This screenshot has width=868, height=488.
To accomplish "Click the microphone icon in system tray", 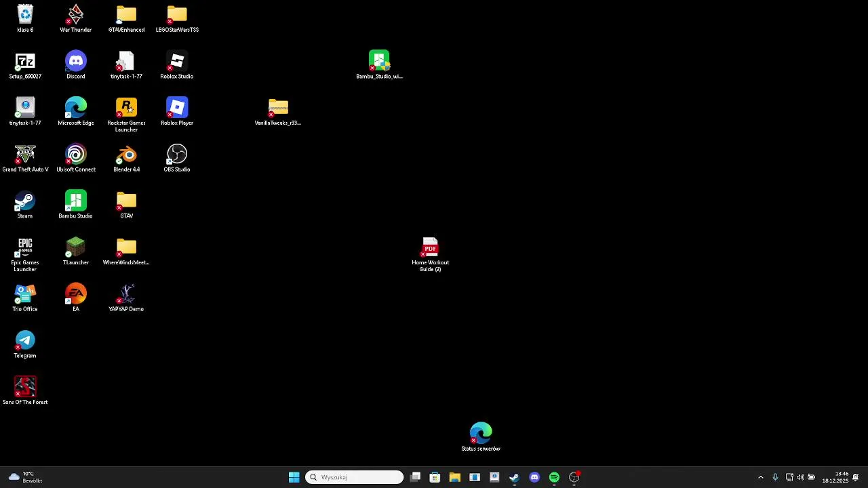I will [x=775, y=477].
